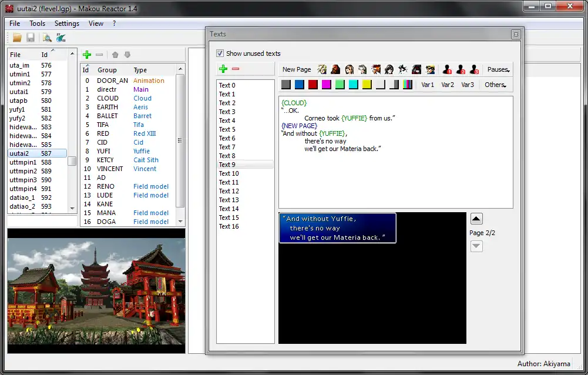This screenshot has width=588, height=375.
Task: Expand the Others dropdown menu
Action: pos(495,85)
